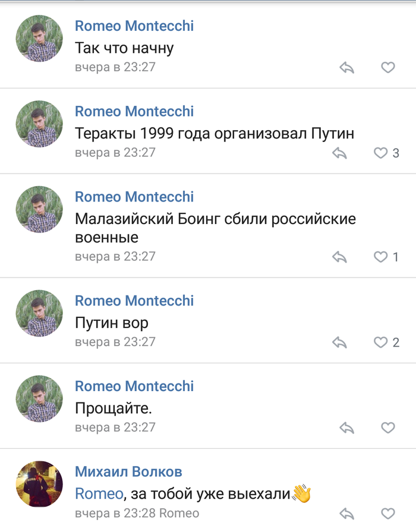Reply to the "Теракты 1999 года" comment
416x532 pixels.
click(339, 153)
